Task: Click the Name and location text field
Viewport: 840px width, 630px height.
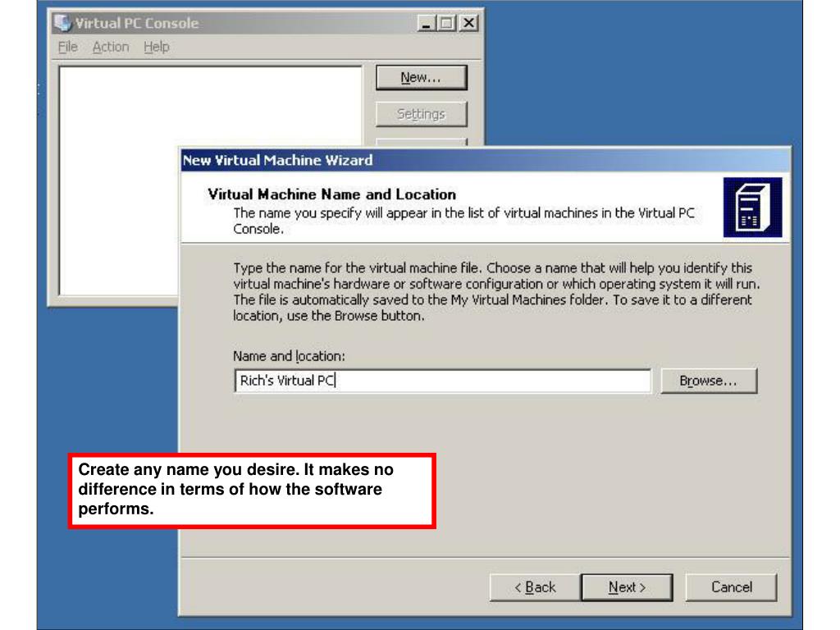Action: (x=442, y=381)
